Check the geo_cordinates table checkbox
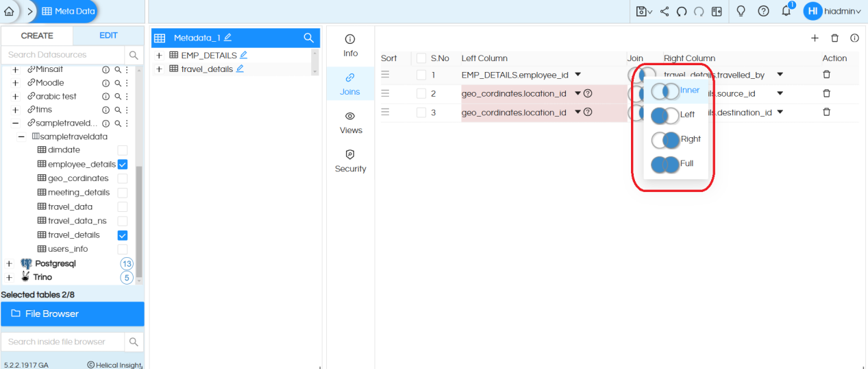Image resolution: width=868 pixels, height=369 pixels. pyautogui.click(x=123, y=178)
